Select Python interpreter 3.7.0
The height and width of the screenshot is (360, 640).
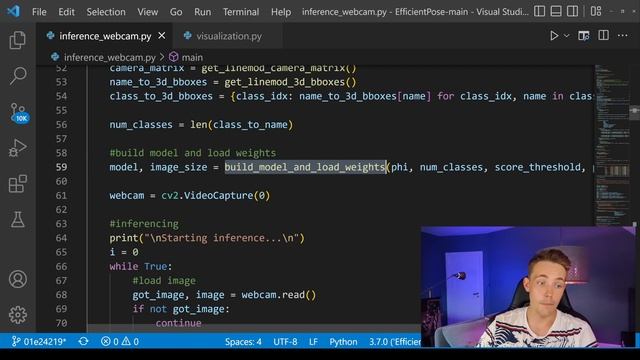point(395,342)
